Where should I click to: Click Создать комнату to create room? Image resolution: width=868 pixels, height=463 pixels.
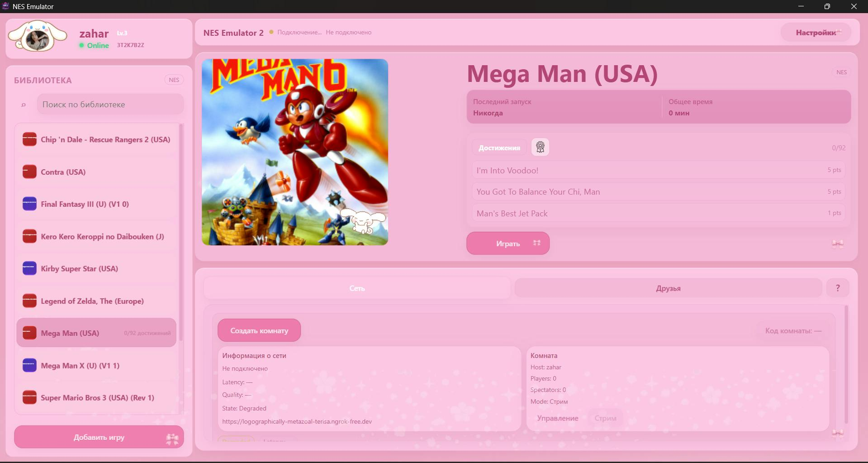[259, 330]
